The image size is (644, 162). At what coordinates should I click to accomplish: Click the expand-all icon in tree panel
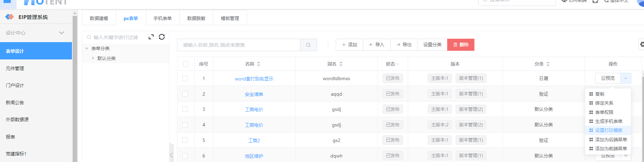(x=151, y=37)
